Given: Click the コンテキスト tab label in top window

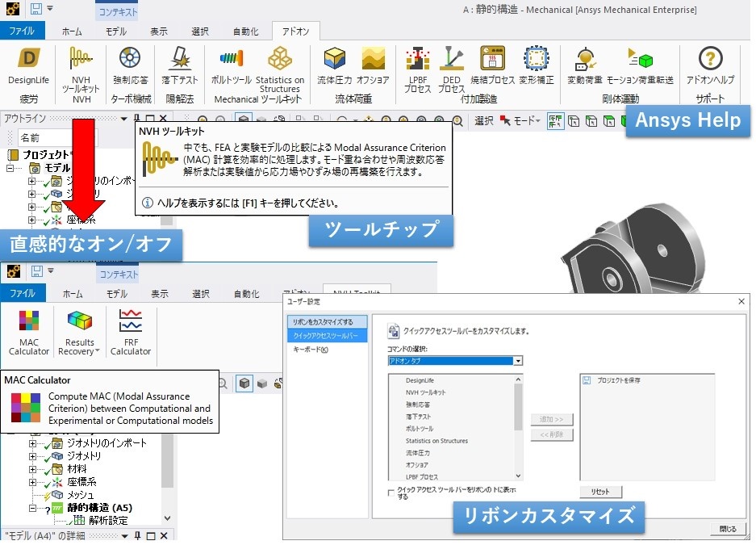Looking at the screenshot, I should pos(118,12).
